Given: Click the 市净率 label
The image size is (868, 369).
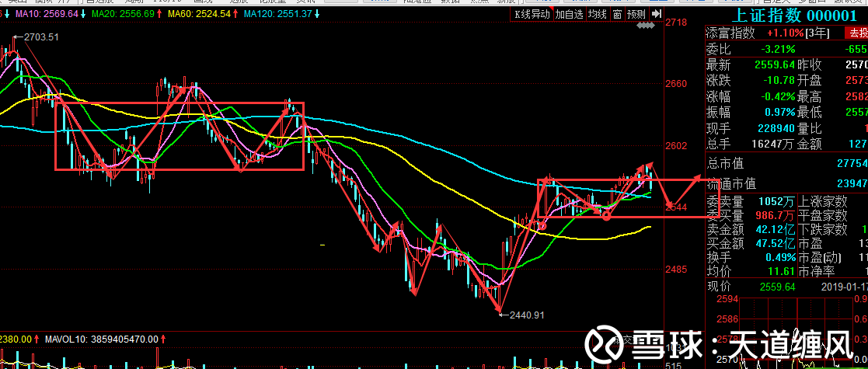Looking at the screenshot, I should tap(817, 271).
